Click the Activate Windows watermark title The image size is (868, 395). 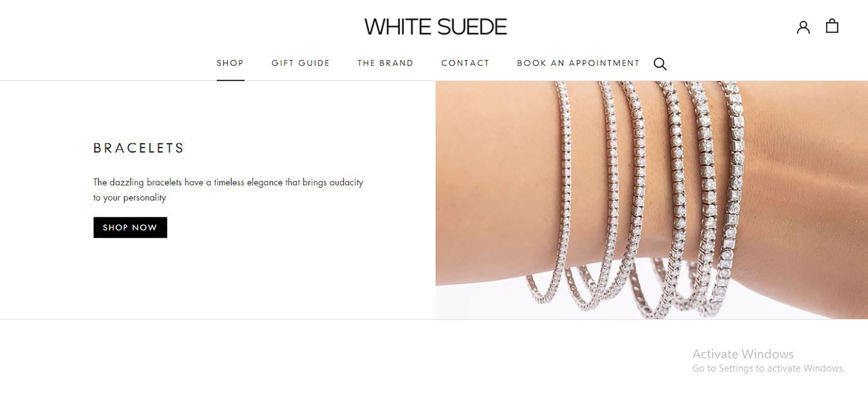743,354
